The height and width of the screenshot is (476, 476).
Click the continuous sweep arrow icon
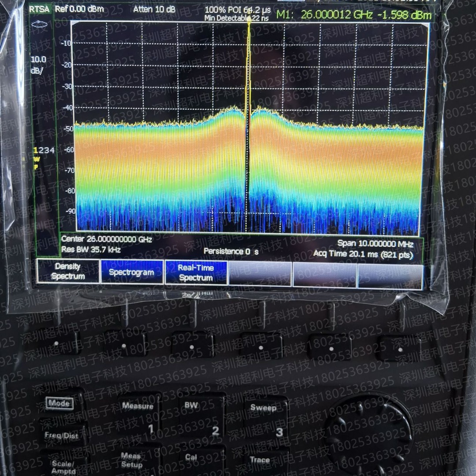click(x=40, y=25)
